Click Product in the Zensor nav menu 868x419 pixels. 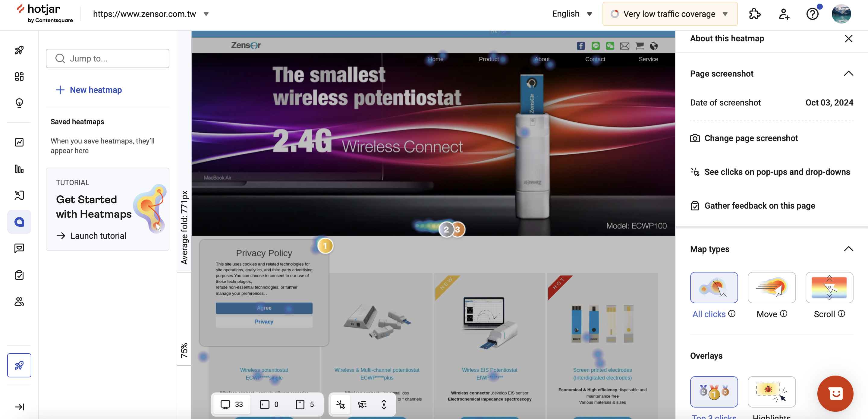click(489, 59)
